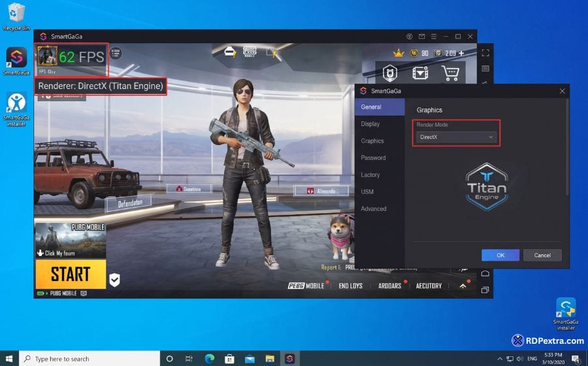Click the plus icon next to 209
This screenshot has height=366, width=588.
[x=461, y=53]
